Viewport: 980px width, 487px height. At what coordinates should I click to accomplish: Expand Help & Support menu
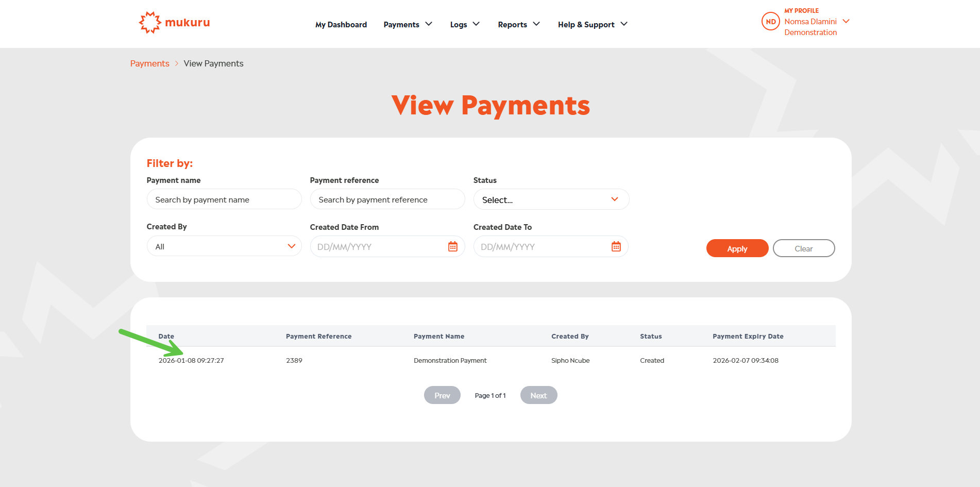[x=592, y=24]
